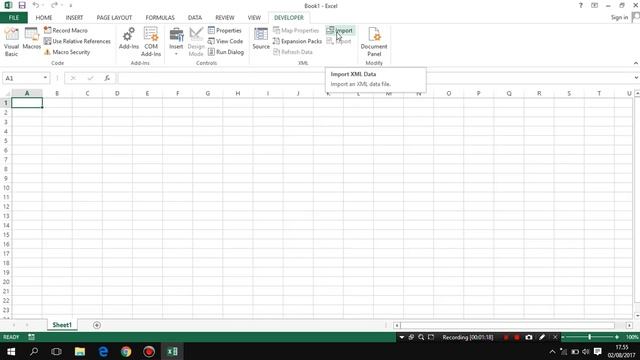Viewport: 640px width, 360px height.
Task: Customize Quick Access Toolbar dropdown
Action: tap(71, 6)
